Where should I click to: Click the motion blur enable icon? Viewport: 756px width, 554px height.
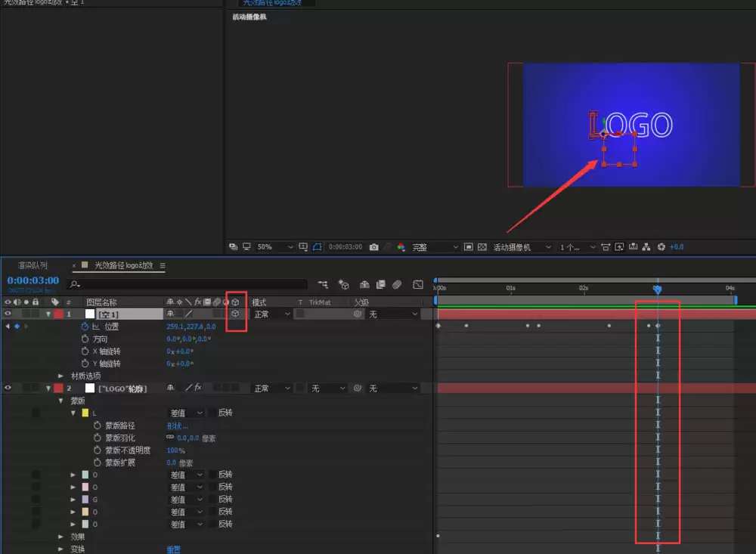pyautogui.click(x=397, y=284)
